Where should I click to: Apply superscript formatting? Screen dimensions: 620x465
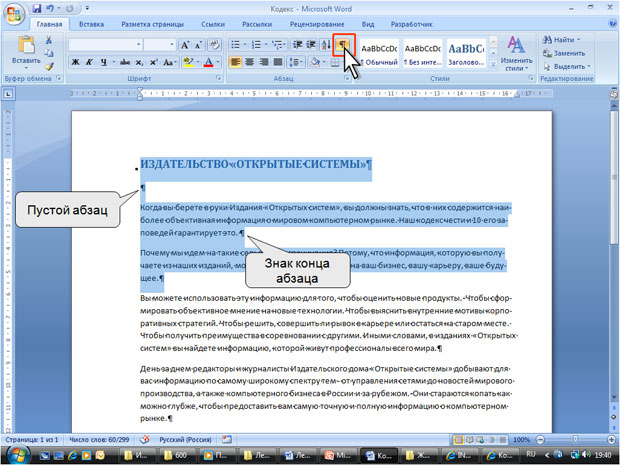coord(153,62)
